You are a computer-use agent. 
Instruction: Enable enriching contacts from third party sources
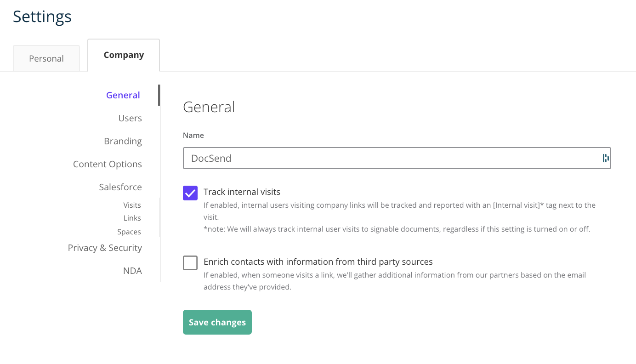[190, 262]
